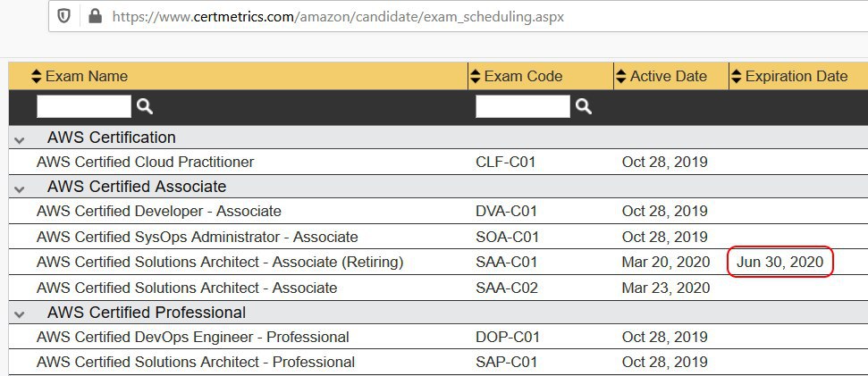Click the Exam Code search magnifier icon
This screenshot has height=376, width=868.
pos(584,106)
